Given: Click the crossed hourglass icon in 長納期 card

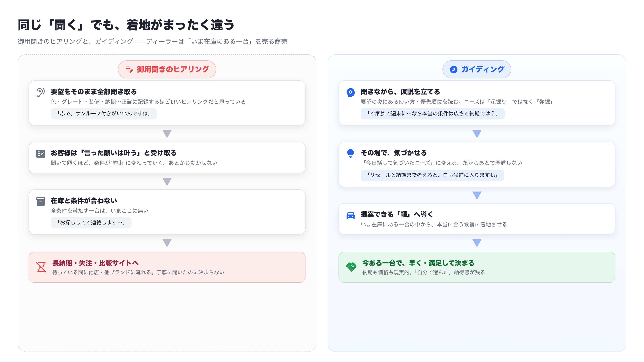Looking at the screenshot, I should coord(41,267).
